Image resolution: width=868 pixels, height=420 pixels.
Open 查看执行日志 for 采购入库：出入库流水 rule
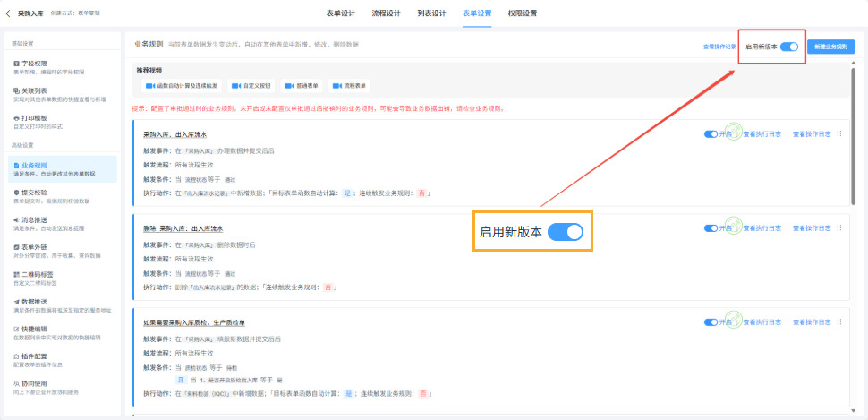762,134
